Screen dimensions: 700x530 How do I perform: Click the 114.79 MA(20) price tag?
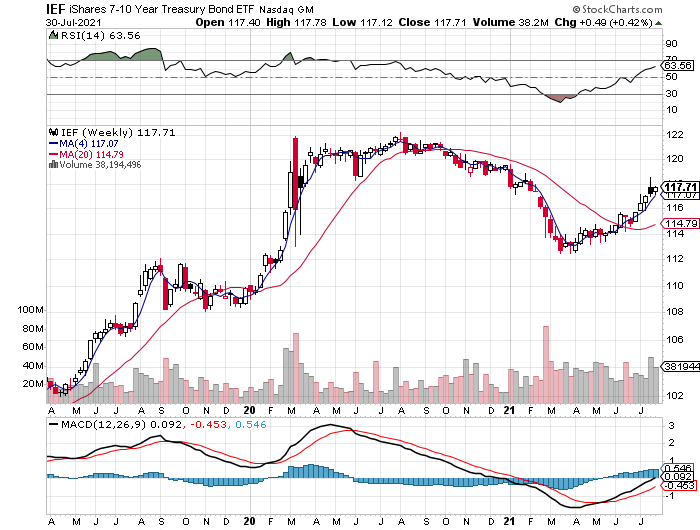(x=680, y=223)
